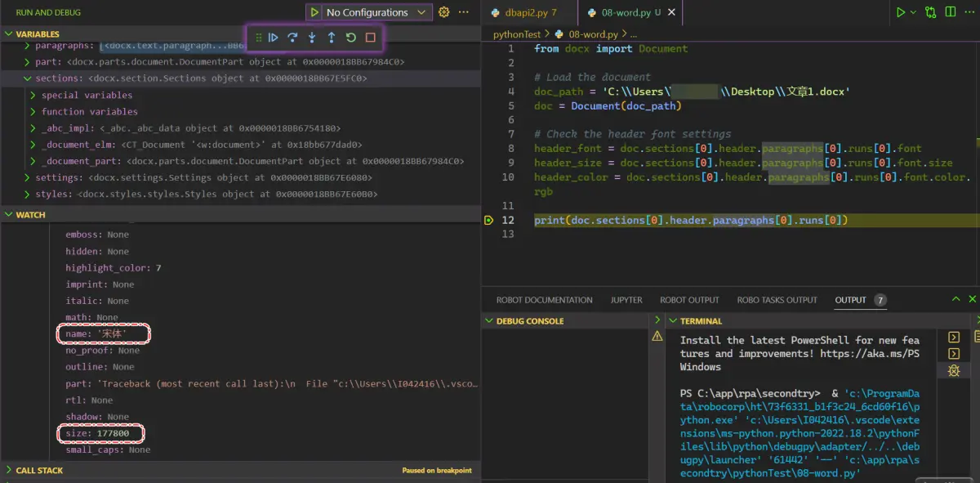Run Python file from editor title
Image resolution: width=980 pixels, height=483 pixels.
click(902, 12)
